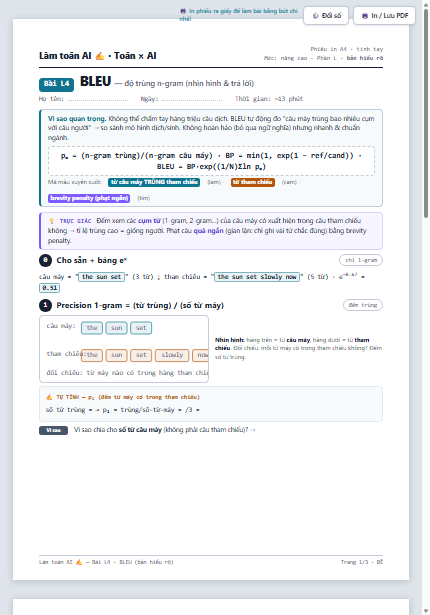The width and height of the screenshot is (430, 615).
Task: Click the printer icon on In / Lưu PDF
Action: (x=365, y=16)
